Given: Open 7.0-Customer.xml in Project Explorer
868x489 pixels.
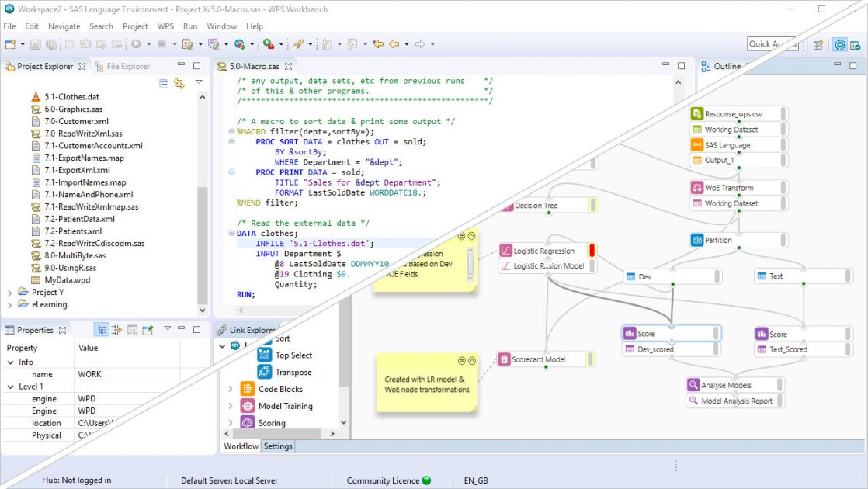Looking at the screenshot, I should 76,121.
